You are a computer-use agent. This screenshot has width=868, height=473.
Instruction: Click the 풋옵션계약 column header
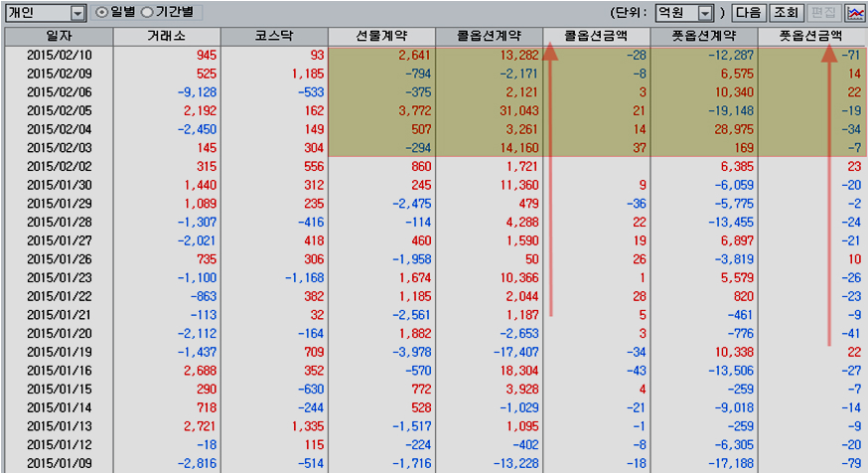[x=703, y=36]
